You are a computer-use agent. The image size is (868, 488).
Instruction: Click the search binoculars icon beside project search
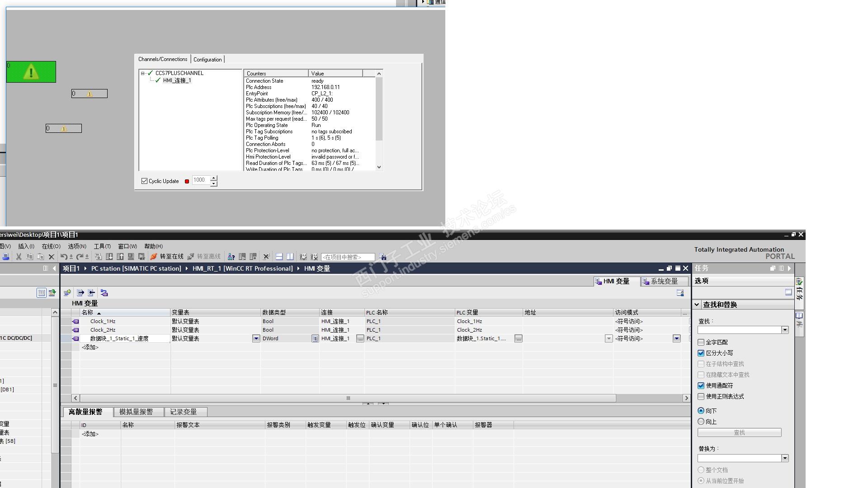[x=383, y=257]
